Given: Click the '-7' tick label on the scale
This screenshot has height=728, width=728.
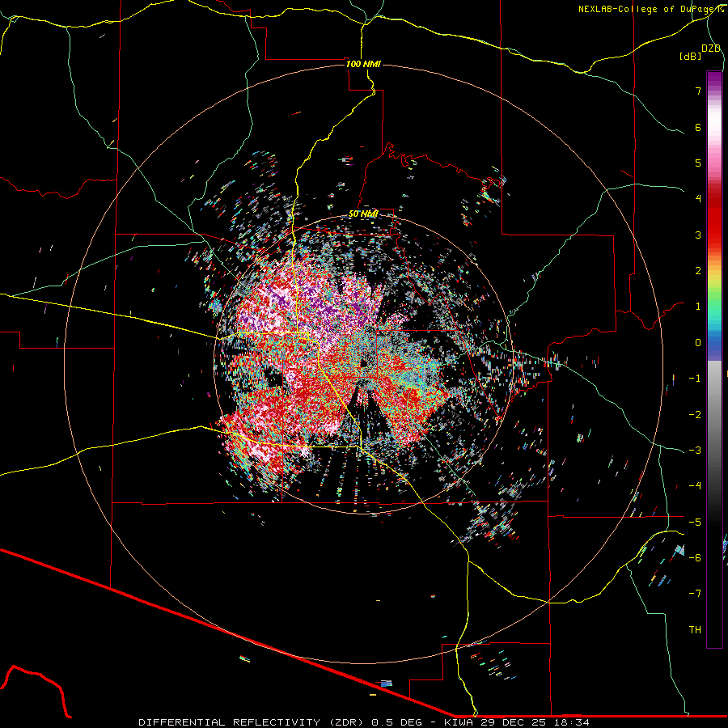Looking at the screenshot, I should coord(695,594).
